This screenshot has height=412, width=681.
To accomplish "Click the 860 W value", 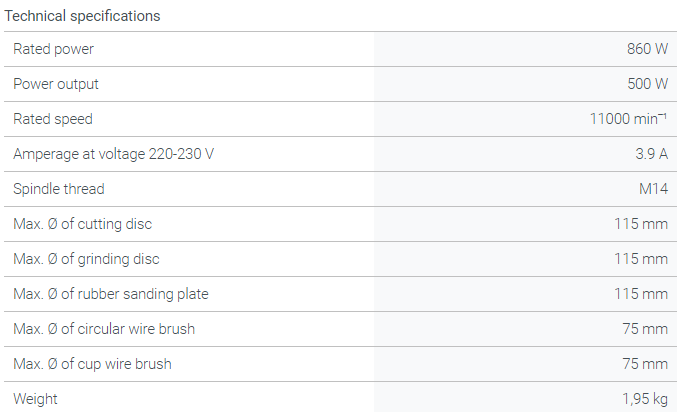I will pyautogui.click(x=647, y=49).
